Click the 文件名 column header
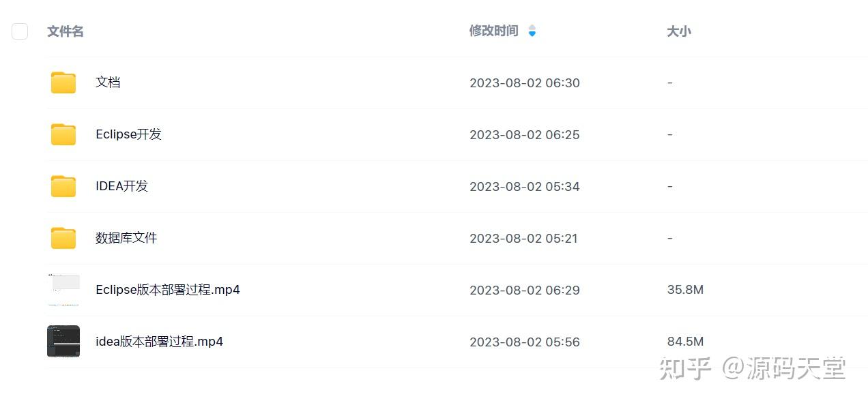The image size is (868, 403). click(66, 31)
